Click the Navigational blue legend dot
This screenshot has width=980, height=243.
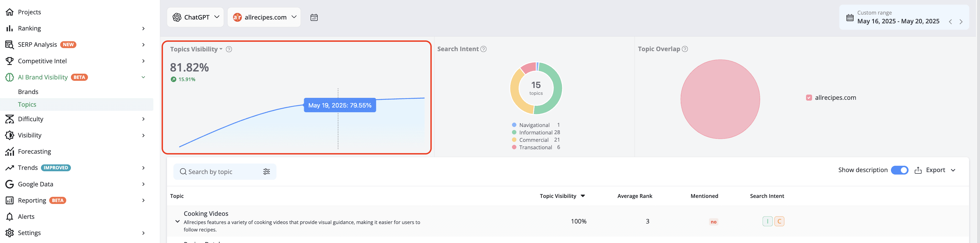point(514,125)
